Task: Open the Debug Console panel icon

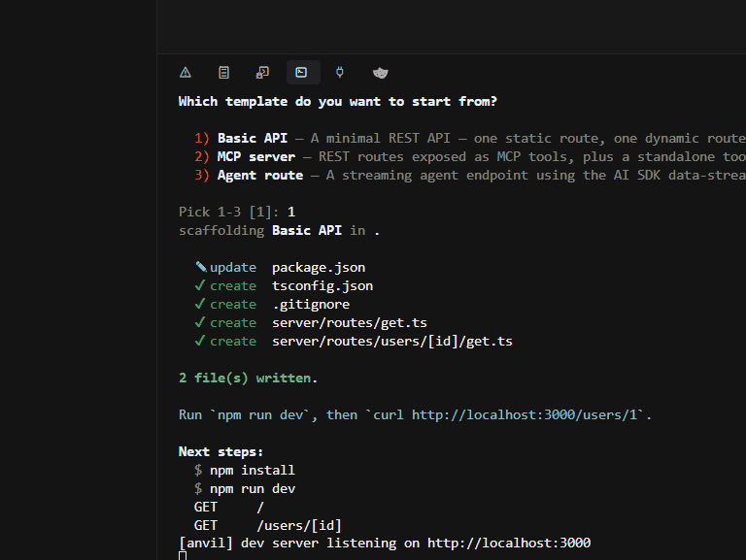Action: coord(262,72)
